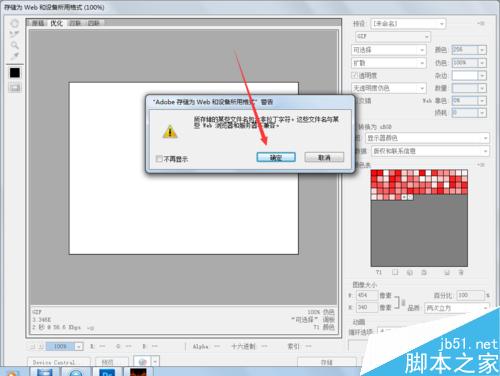Click the lock color icon below color table

click(x=424, y=273)
